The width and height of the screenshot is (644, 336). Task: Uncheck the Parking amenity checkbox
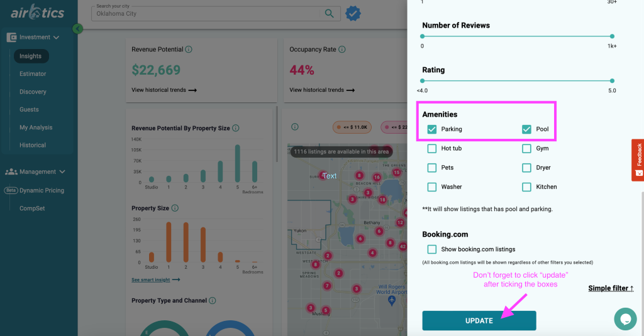click(x=431, y=129)
